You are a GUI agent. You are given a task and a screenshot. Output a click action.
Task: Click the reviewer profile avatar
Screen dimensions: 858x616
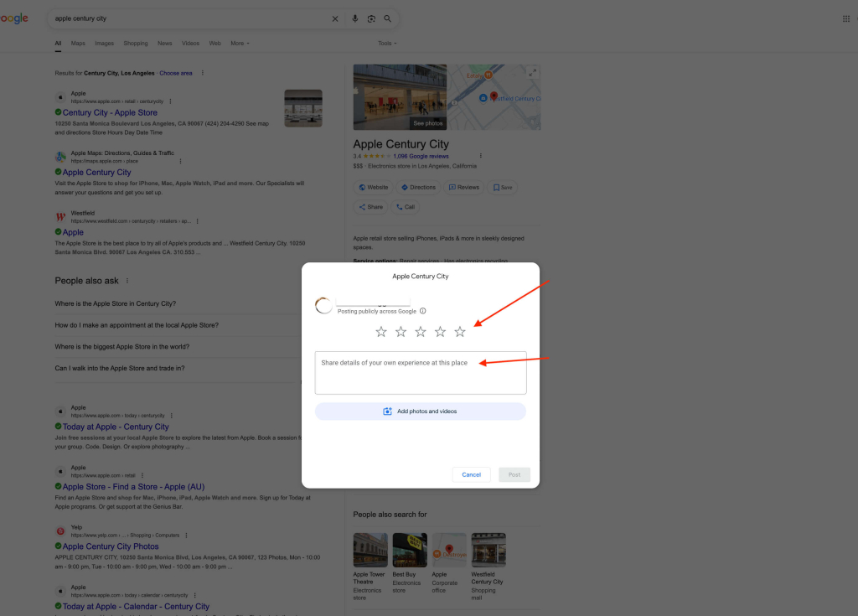tap(323, 306)
